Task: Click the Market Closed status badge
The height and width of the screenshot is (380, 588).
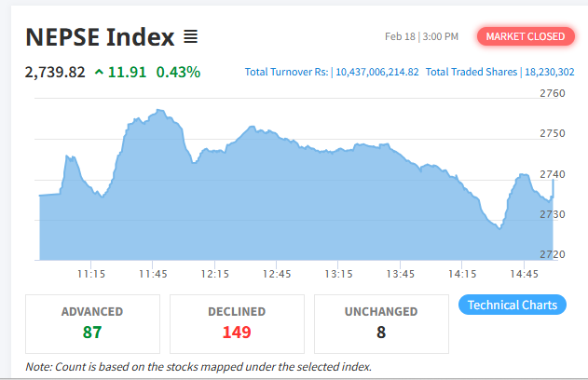Action: tap(525, 36)
